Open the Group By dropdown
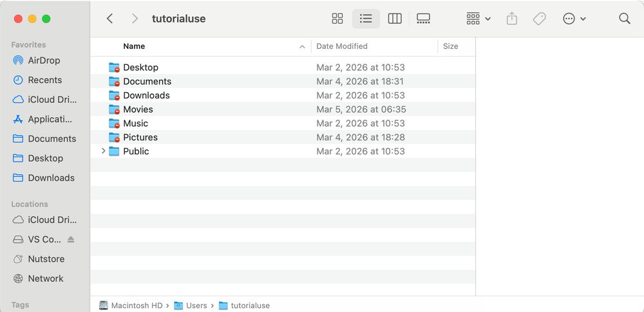Viewport: 644px width, 312px height. pos(478,19)
